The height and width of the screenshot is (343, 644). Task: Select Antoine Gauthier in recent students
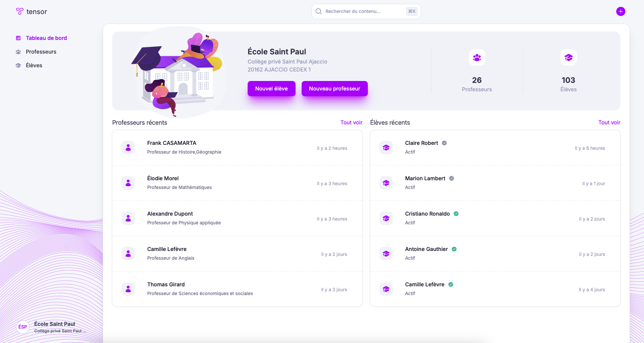pyautogui.click(x=426, y=249)
